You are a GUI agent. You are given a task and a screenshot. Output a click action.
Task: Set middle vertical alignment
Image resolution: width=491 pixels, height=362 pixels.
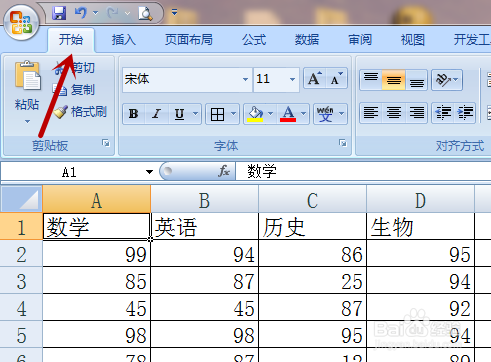[394, 80]
